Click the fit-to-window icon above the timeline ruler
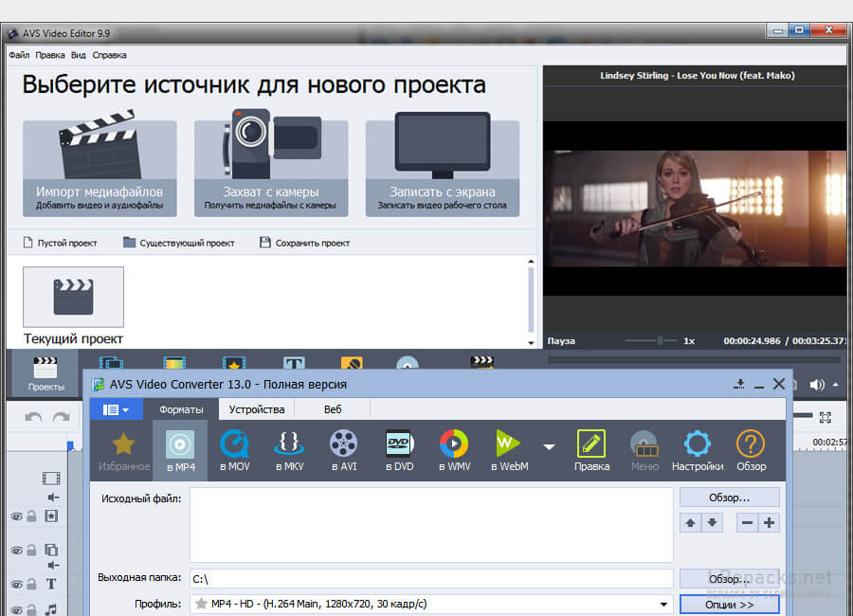853x616 pixels. click(826, 417)
